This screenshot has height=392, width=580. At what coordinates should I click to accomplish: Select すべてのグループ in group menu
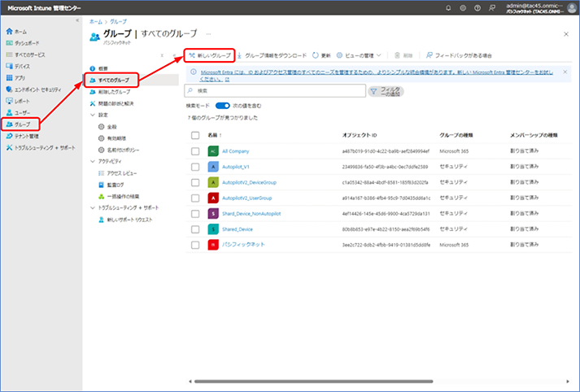(x=111, y=81)
